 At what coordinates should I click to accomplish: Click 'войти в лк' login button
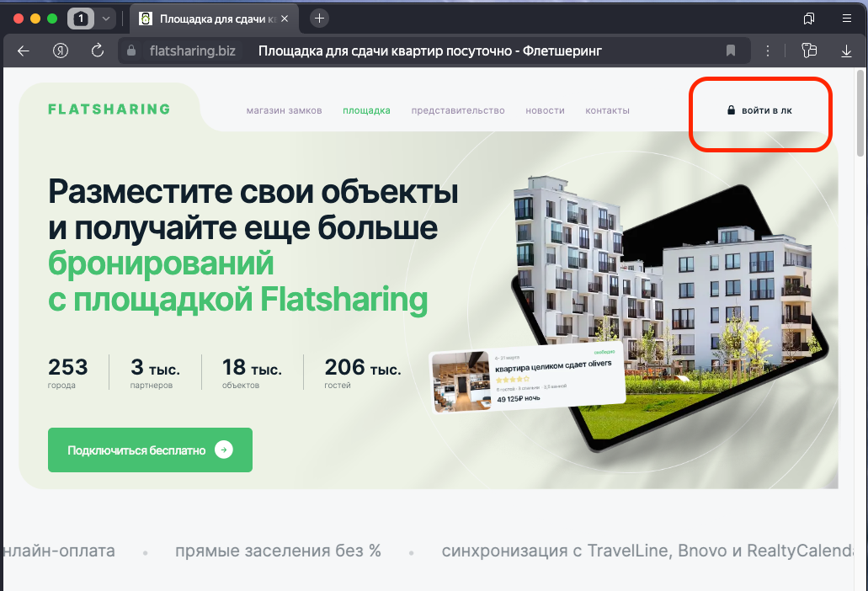(760, 110)
